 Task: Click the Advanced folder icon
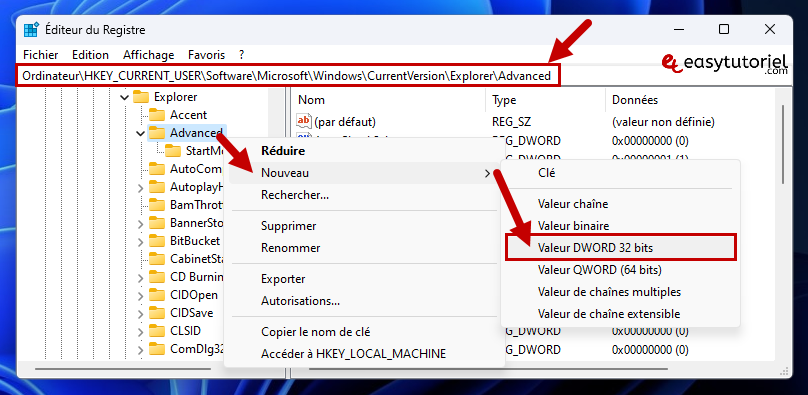tap(156, 133)
